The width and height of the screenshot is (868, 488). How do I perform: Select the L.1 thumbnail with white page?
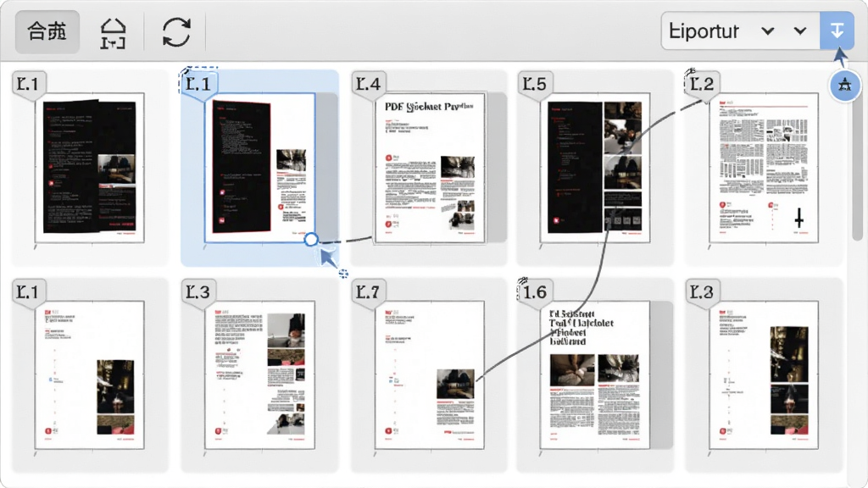click(90, 375)
